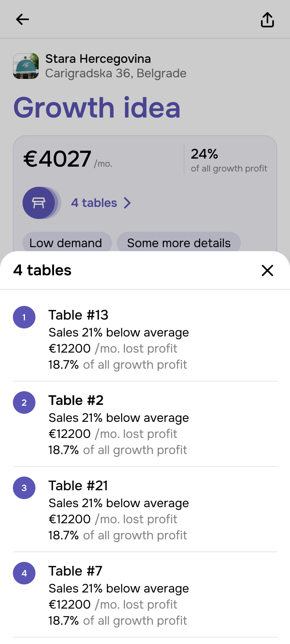Tap the number 3 circle badge

point(24,488)
